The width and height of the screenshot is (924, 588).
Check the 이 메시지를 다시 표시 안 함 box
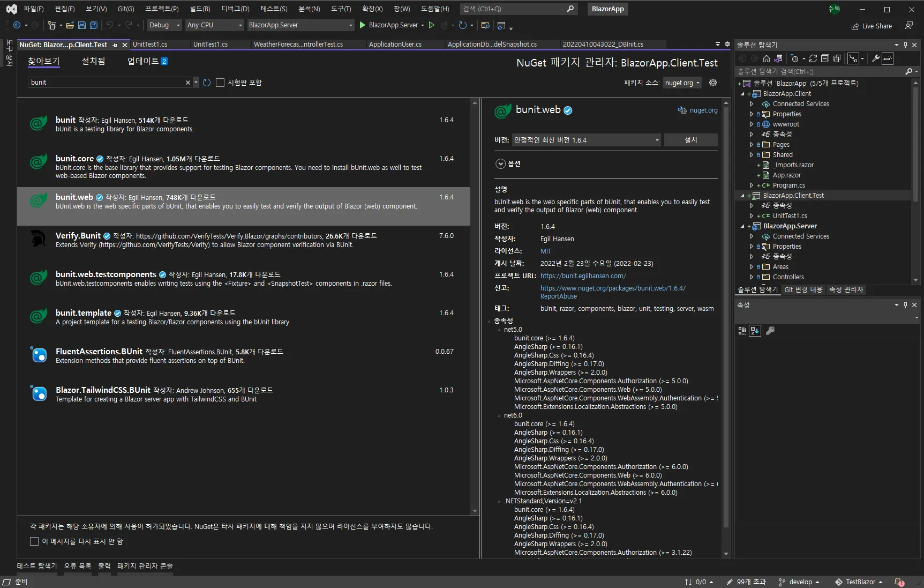pyautogui.click(x=34, y=541)
